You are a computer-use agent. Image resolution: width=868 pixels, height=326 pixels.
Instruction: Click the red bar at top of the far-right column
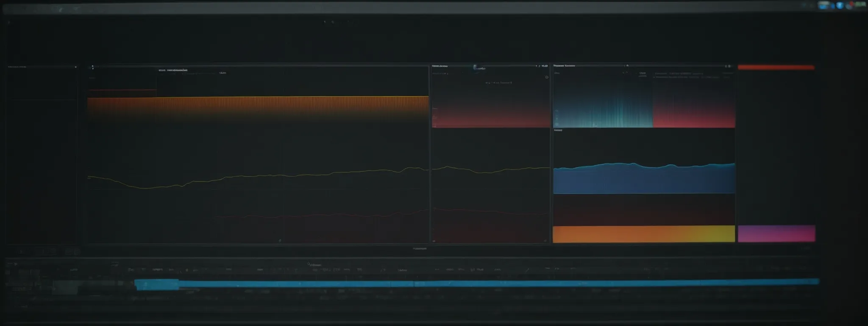776,67
